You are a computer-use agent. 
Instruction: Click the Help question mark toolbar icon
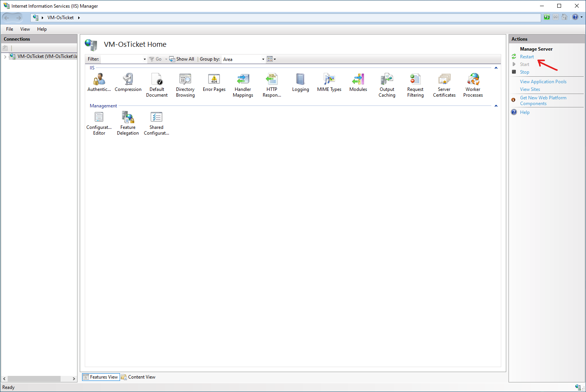click(x=575, y=17)
